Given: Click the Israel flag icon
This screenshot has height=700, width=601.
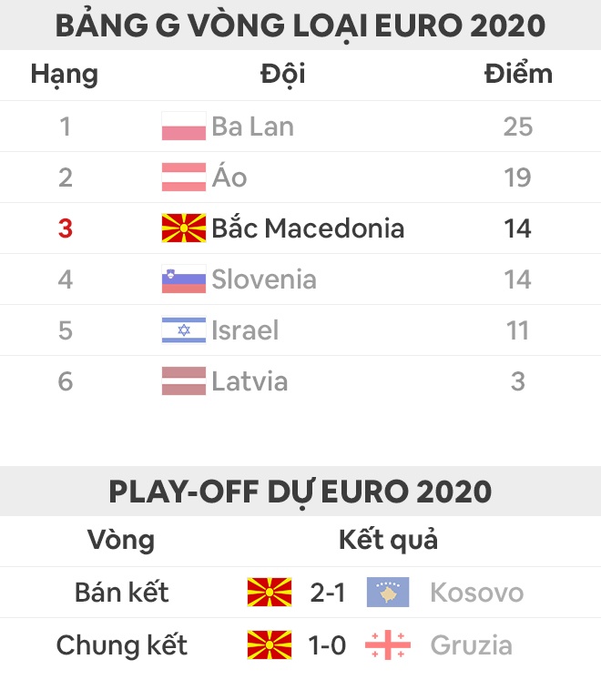Looking at the screenshot, I should 184,330.
